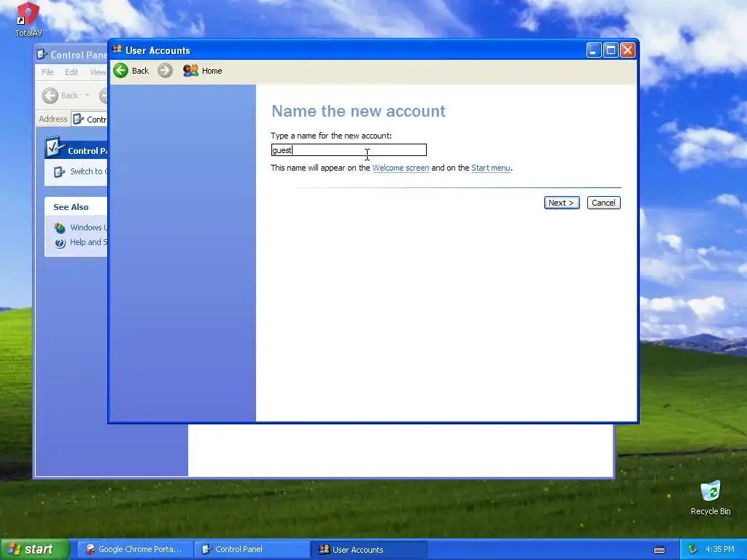The width and height of the screenshot is (747, 560).
Task: Go to User Accounts Home
Action: pyautogui.click(x=203, y=71)
